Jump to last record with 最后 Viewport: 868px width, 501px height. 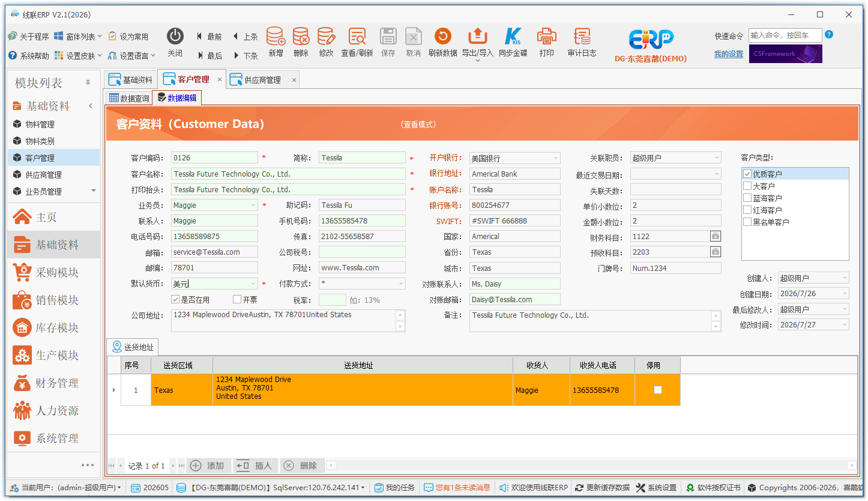pos(209,56)
